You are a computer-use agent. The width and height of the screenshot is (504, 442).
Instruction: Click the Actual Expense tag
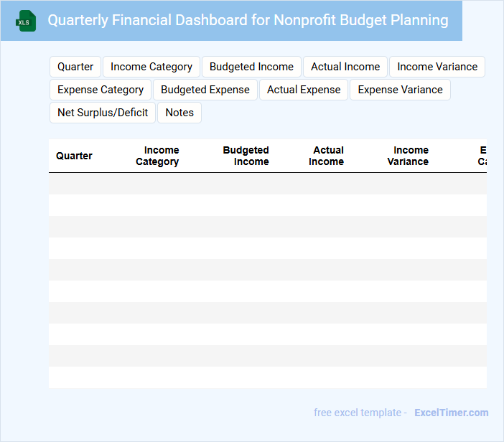[304, 90]
